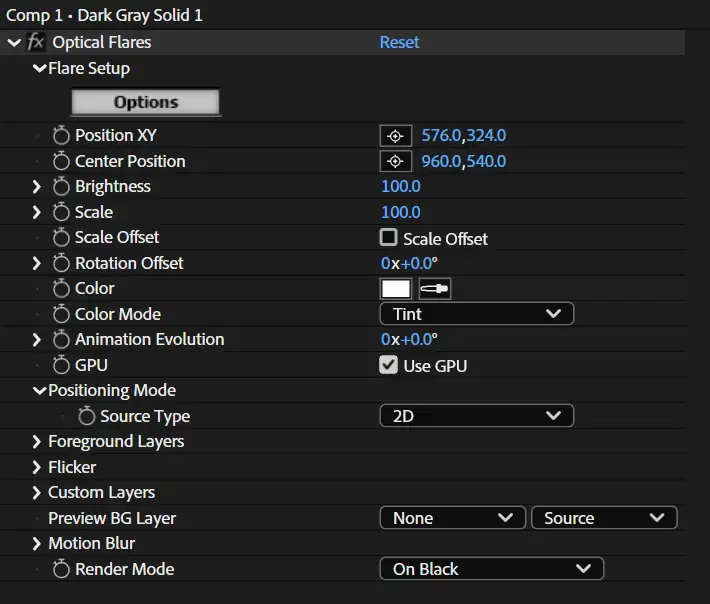Open Render Mode On Black dropdown
710x604 pixels.
492,569
